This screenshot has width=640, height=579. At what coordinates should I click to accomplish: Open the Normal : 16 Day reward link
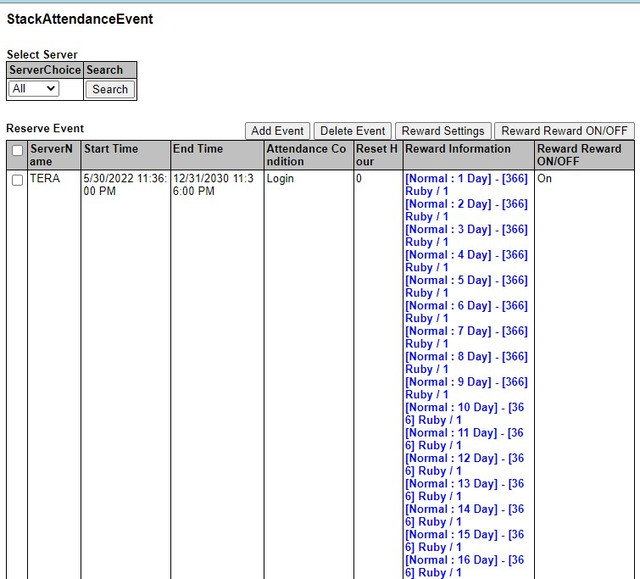(x=464, y=566)
